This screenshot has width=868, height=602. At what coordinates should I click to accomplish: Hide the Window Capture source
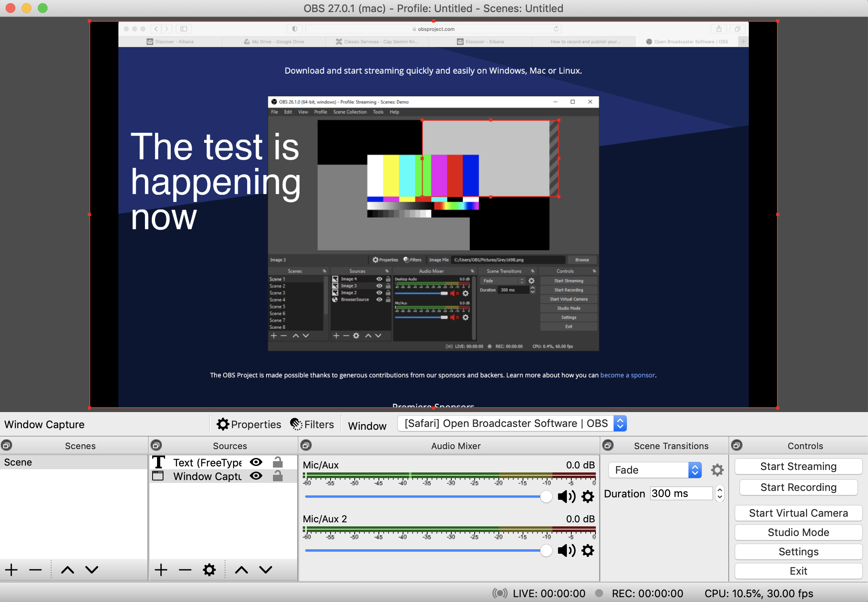click(256, 476)
